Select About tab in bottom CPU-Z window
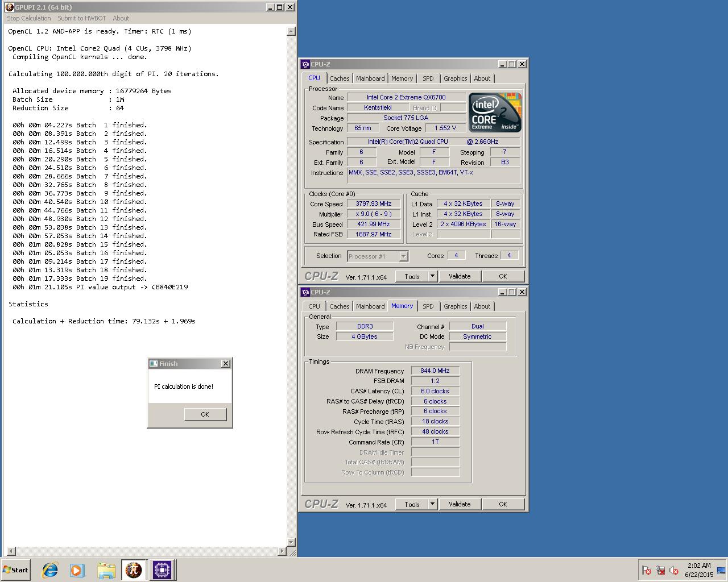The width and height of the screenshot is (728, 582). coord(482,306)
